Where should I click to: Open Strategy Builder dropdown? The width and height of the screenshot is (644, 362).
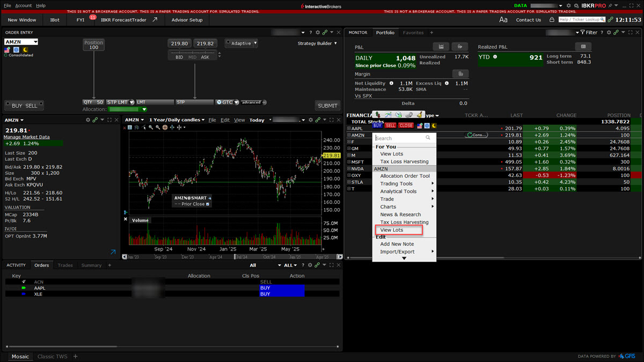tap(317, 43)
